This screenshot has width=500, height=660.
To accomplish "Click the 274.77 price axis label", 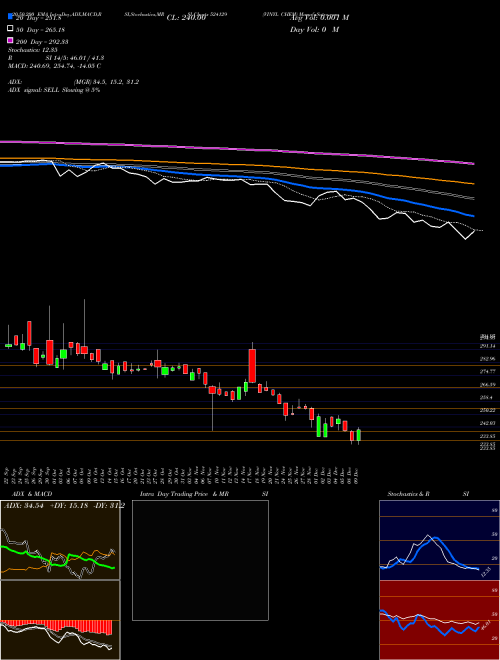I will pyautogui.click(x=487, y=371).
